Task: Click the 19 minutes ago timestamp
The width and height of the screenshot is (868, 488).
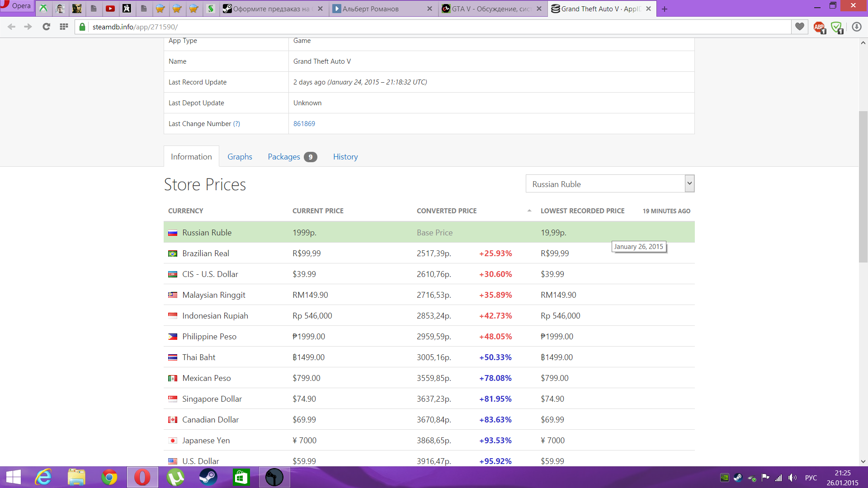Action: 666,211
